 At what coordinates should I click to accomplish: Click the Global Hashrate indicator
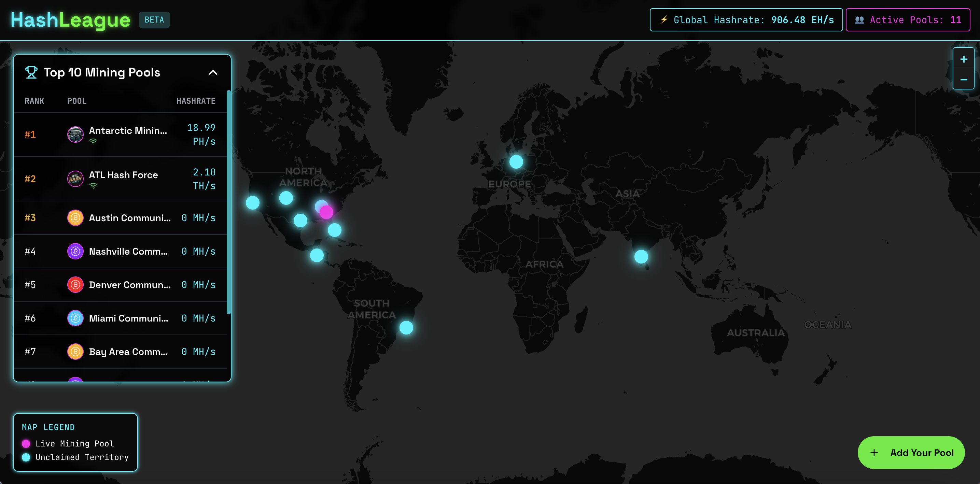[x=746, y=20]
